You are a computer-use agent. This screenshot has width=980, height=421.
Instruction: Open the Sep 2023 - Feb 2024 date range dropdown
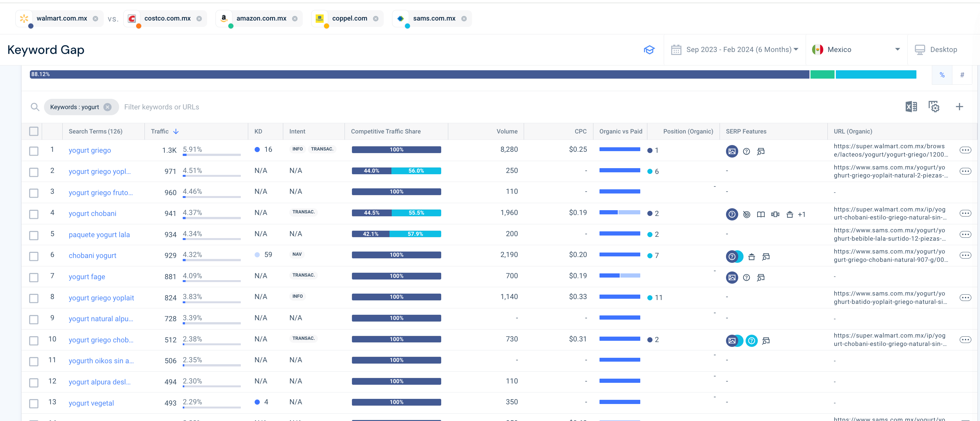pos(735,50)
